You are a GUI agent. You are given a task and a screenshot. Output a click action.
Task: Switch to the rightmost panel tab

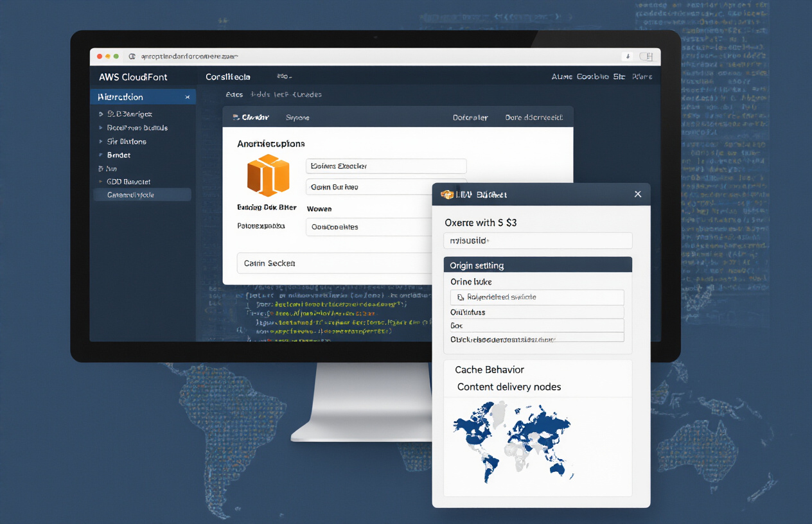(x=534, y=118)
